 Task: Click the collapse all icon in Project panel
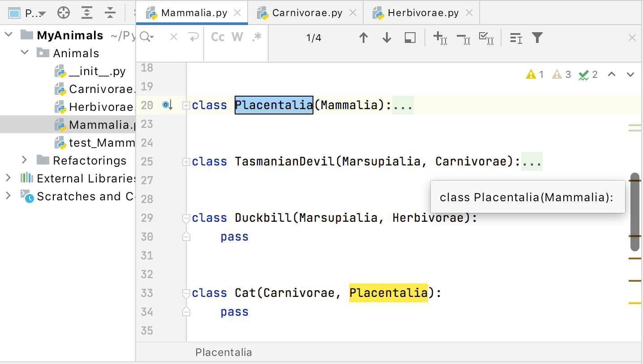click(110, 13)
